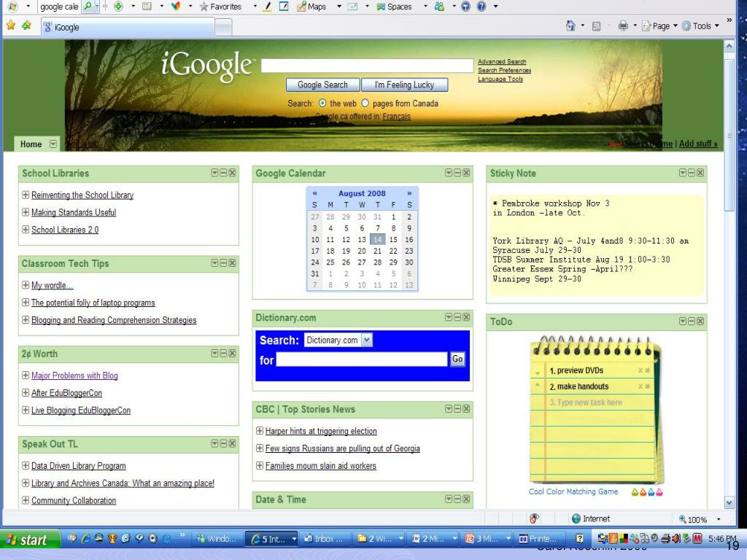The height and width of the screenshot is (560, 747).
Task: Open Favorites Center star icon
Action: [x=10, y=26]
